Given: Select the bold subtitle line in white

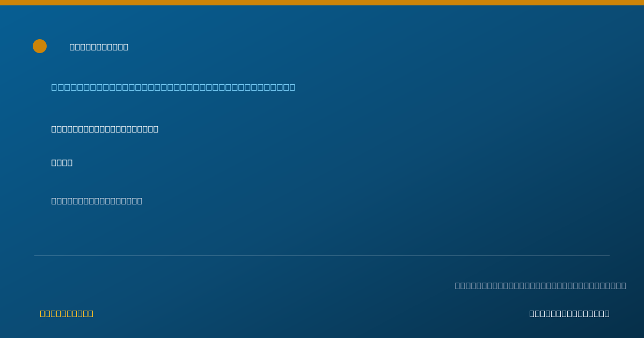Looking at the screenshot, I should point(105,129).
